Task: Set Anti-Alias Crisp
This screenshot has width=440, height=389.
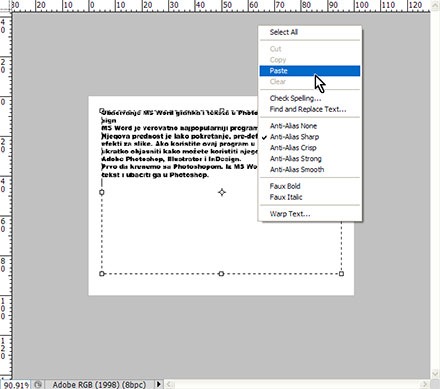Action: 310,148
